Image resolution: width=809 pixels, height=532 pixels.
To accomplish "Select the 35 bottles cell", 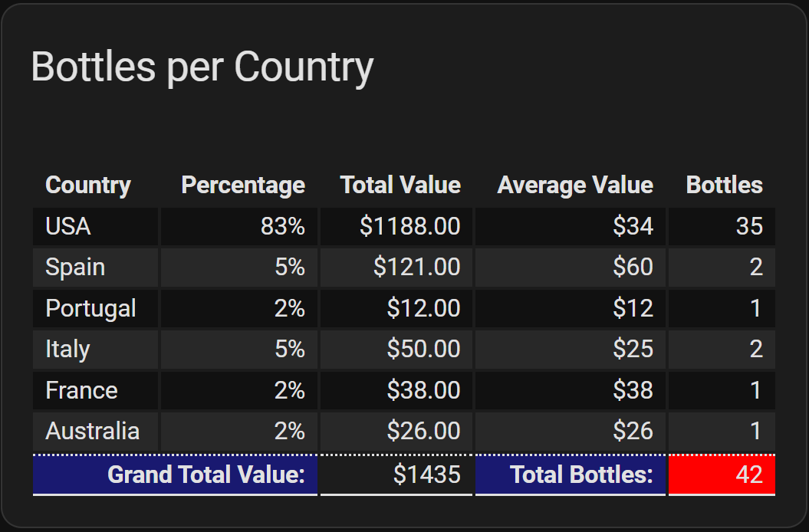I will pyautogui.click(x=722, y=227).
